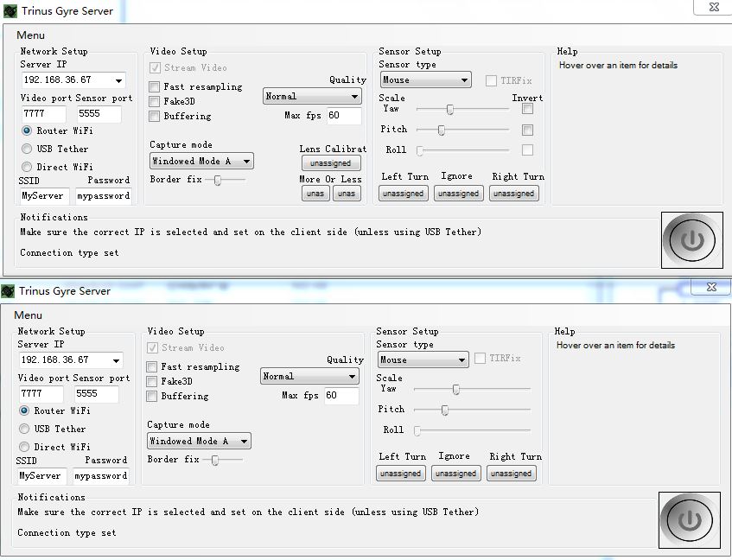Click the power button in upper window
This screenshot has height=560, width=732.
coord(692,240)
